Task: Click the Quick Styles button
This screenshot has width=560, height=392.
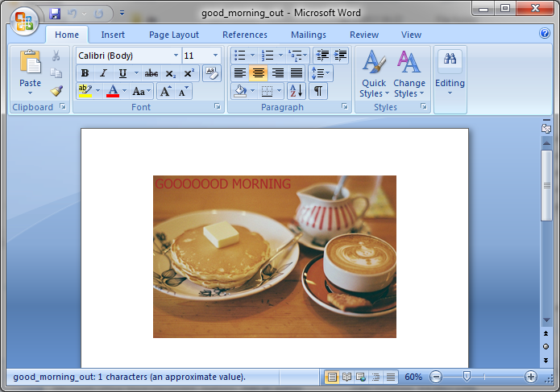Action: (373, 76)
